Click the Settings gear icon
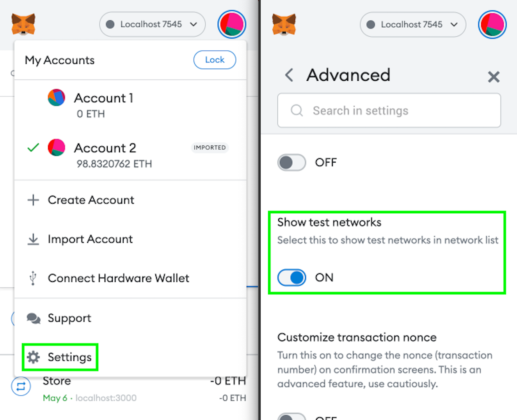 34,357
